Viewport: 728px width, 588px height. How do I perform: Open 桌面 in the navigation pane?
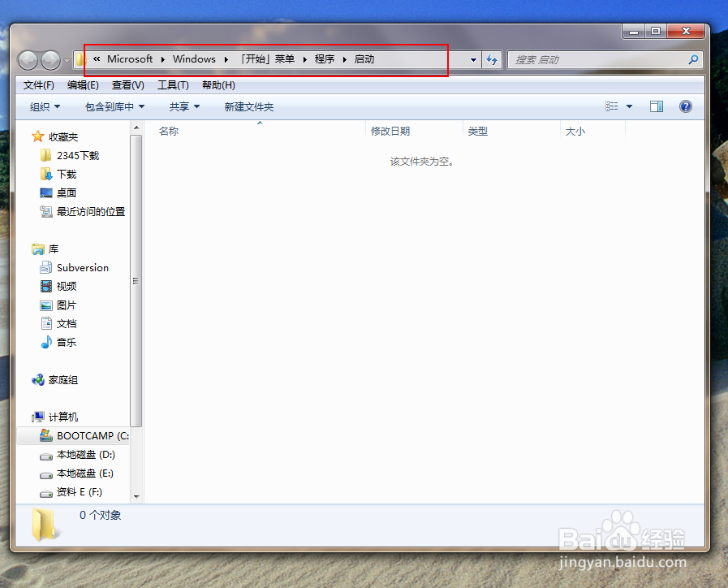58,192
